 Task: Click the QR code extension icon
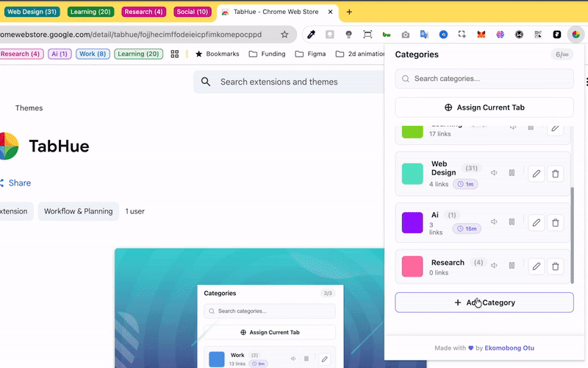pos(538,35)
